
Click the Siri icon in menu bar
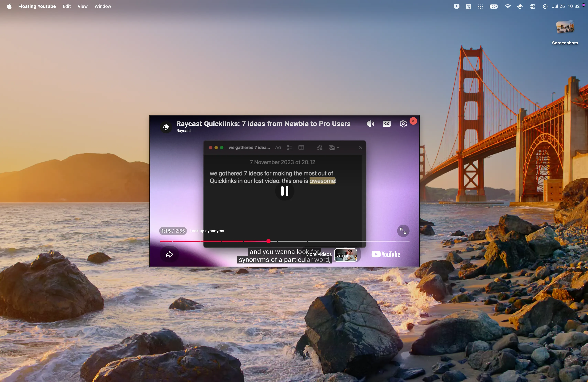[x=545, y=6]
